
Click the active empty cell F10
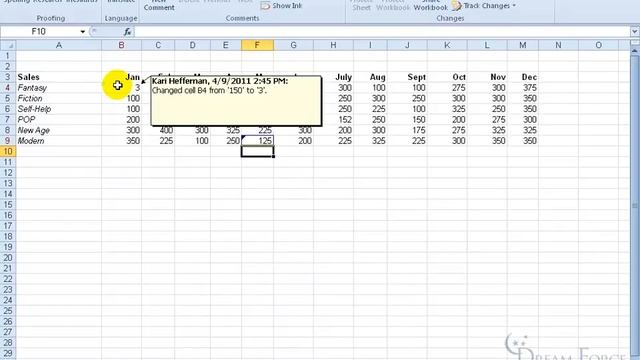tap(257, 151)
